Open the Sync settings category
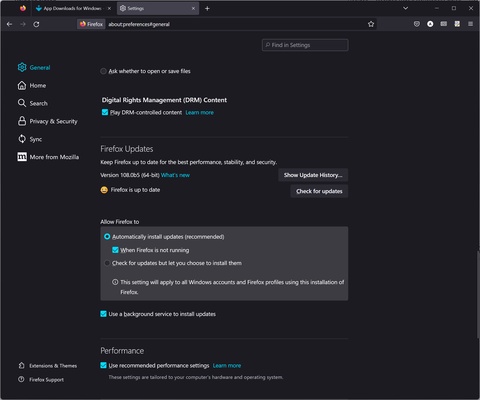This screenshot has width=480, height=400. pos(30,139)
